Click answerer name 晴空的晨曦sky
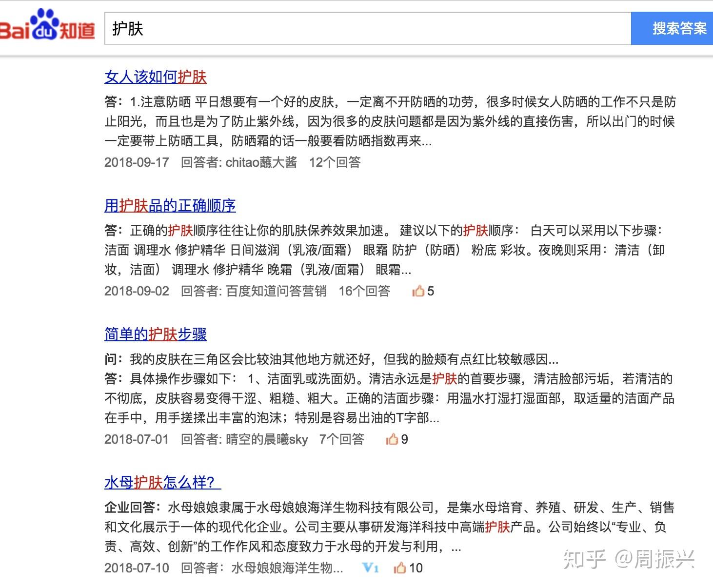 [267, 439]
